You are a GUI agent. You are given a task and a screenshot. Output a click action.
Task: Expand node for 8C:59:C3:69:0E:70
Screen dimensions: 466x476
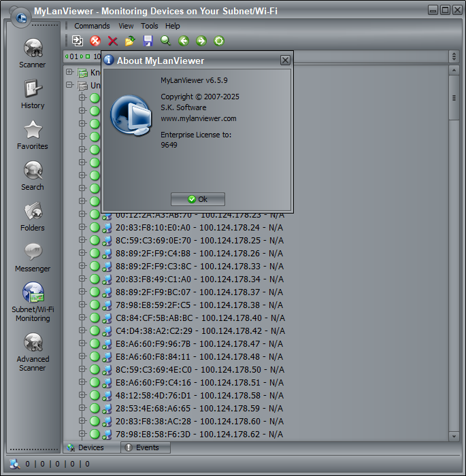click(x=82, y=240)
